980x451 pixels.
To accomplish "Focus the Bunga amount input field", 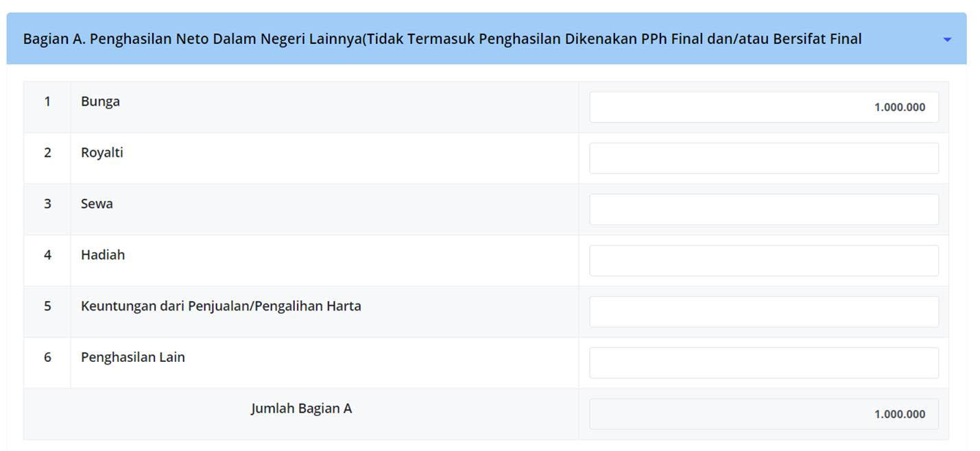I will point(763,107).
